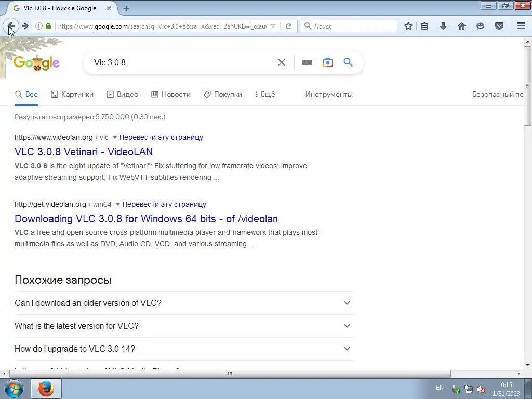The width and height of the screenshot is (532, 399).
Task: Click scroll down arrow on vertical scrollbar
Action: [528, 365]
